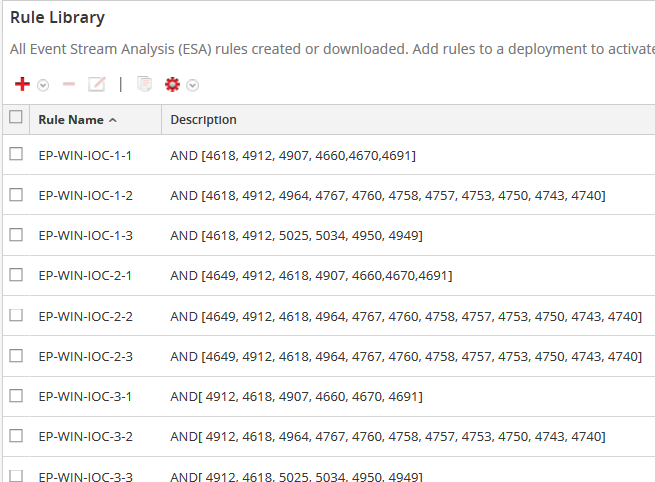
Task: Click the minus delete rule icon
Action: pos(69,85)
